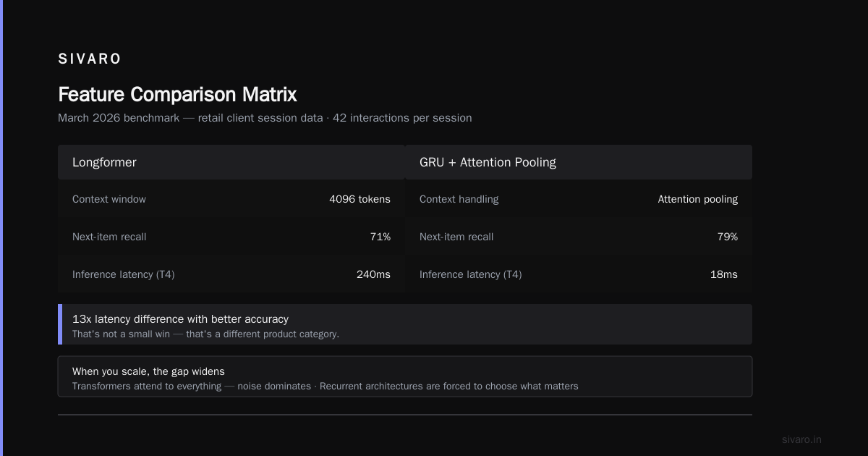Click the Context handling row label

pos(459,199)
